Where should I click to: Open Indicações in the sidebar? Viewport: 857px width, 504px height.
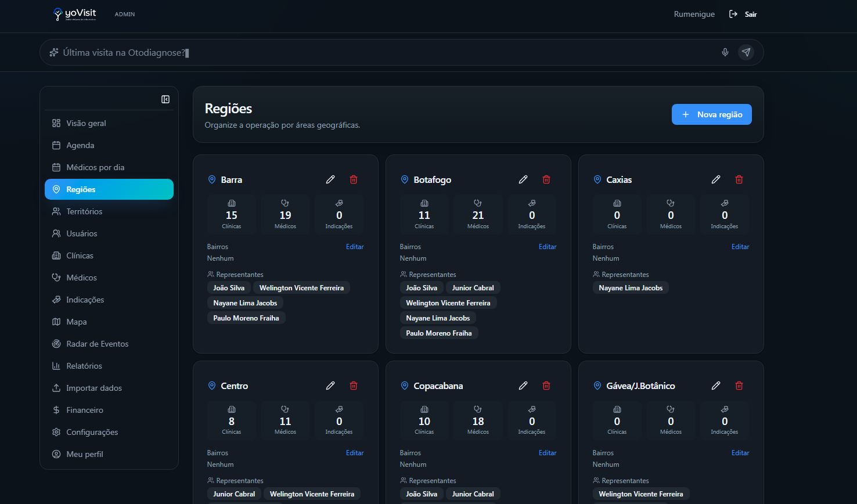pos(109,300)
